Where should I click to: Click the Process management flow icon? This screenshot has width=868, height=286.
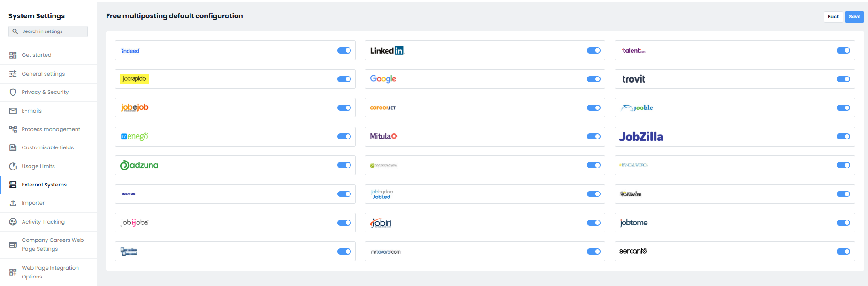click(x=13, y=129)
